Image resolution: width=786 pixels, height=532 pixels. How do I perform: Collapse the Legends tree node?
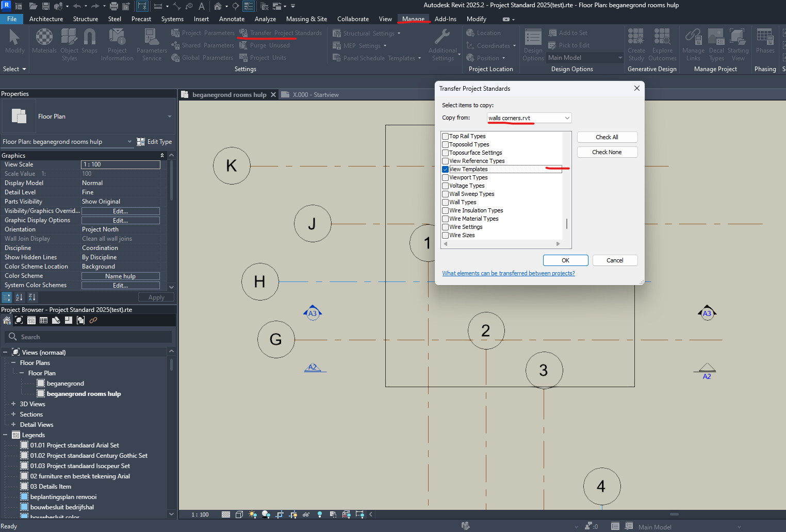(5, 435)
